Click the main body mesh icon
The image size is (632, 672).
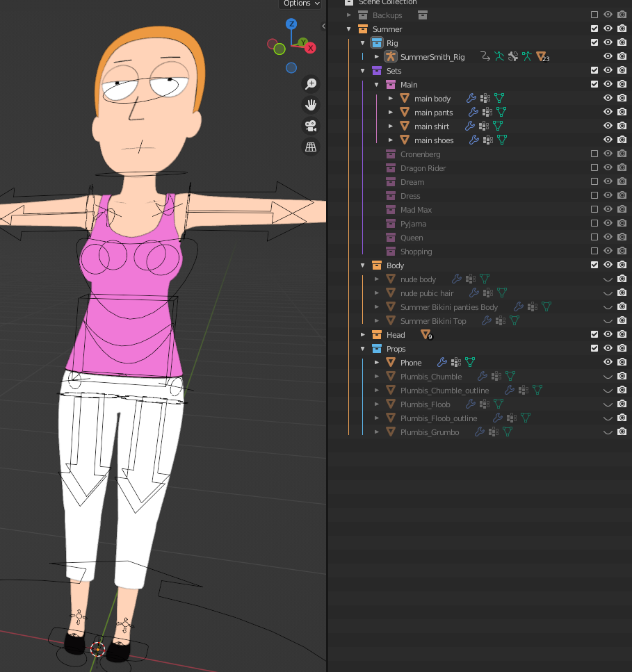(x=405, y=99)
